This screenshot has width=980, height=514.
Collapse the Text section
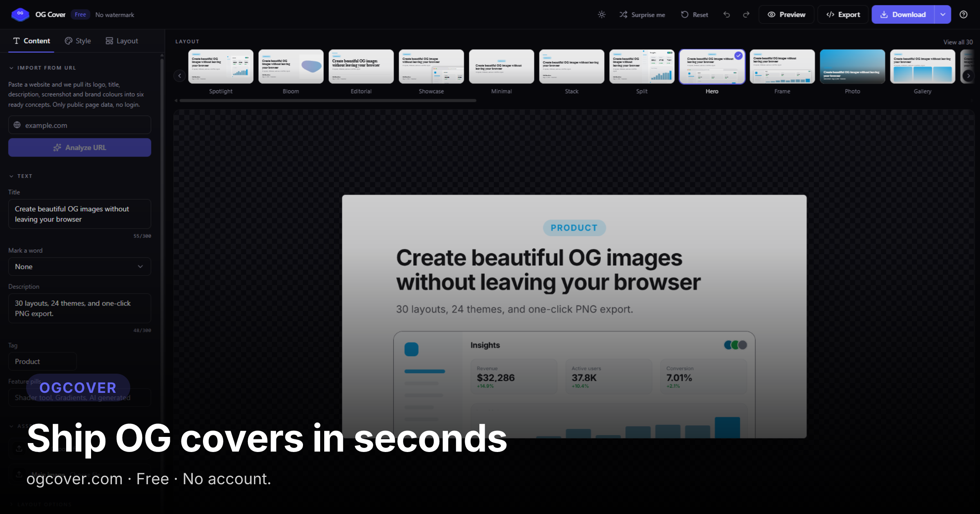pyautogui.click(x=20, y=176)
